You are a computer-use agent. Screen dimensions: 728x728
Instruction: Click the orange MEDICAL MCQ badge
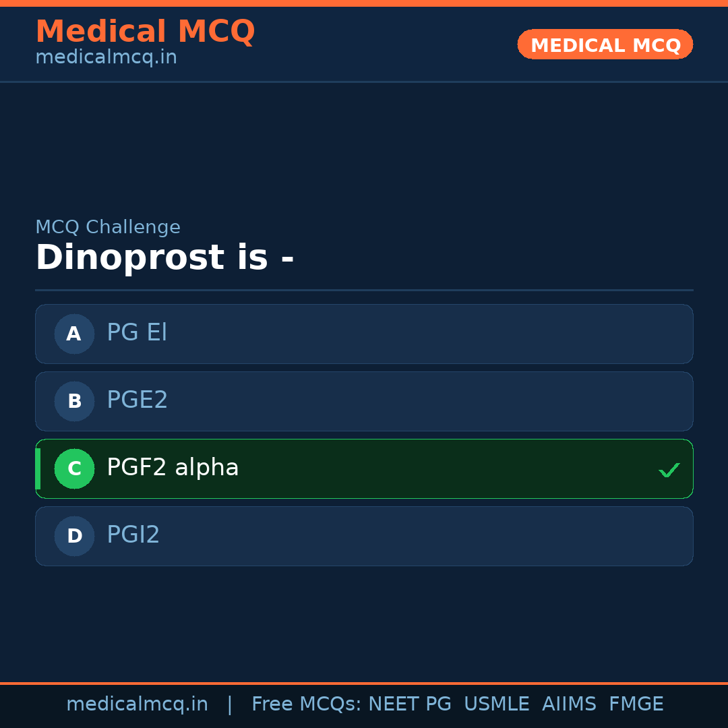[605, 44]
